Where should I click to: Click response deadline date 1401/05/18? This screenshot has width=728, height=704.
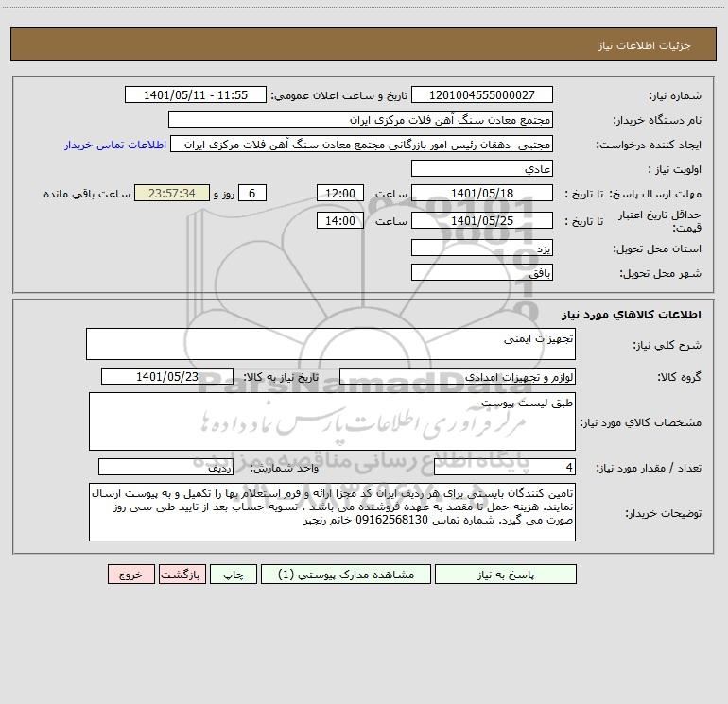[x=482, y=193]
